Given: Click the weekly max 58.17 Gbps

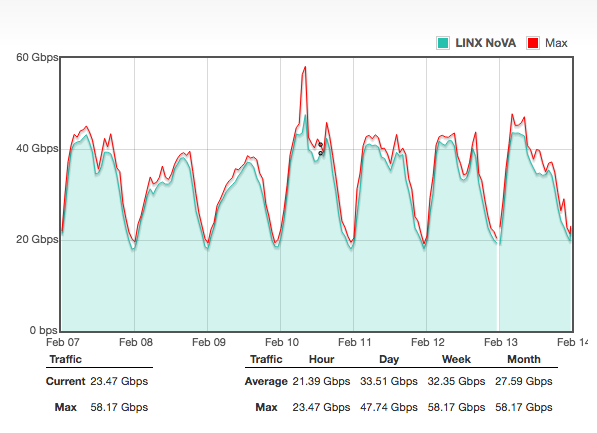Looking at the screenshot, I should pyautogui.click(x=456, y=407).
